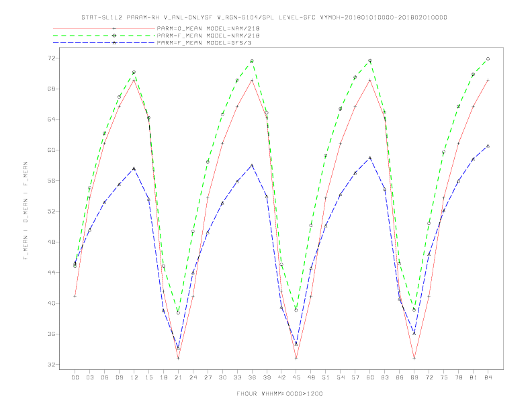Select legend label PARM=F_MEAN MODEL=GFS/3
The image size is (532, 411).
tap(204, 43)
